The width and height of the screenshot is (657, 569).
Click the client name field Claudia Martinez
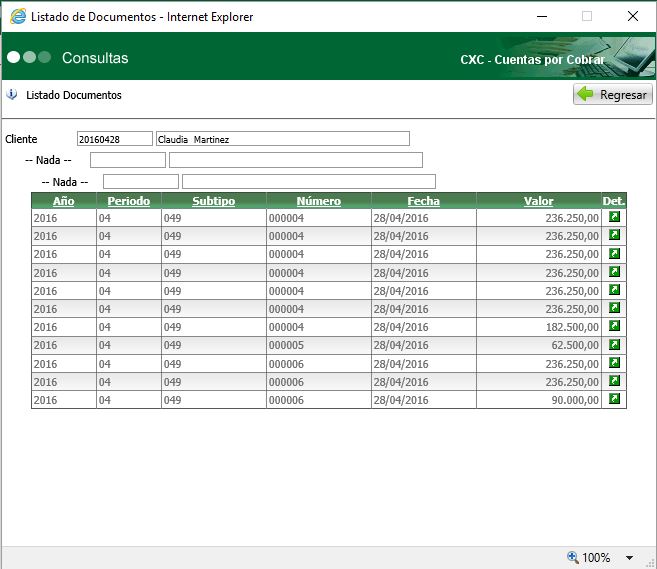(283, 139)
